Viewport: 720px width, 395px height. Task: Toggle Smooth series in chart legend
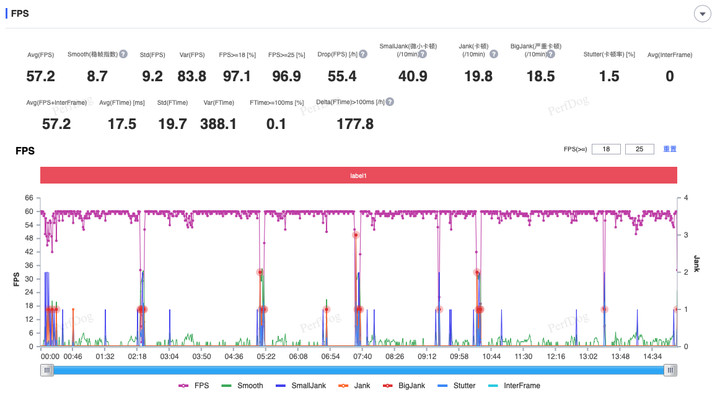click(x=242, y=385)
